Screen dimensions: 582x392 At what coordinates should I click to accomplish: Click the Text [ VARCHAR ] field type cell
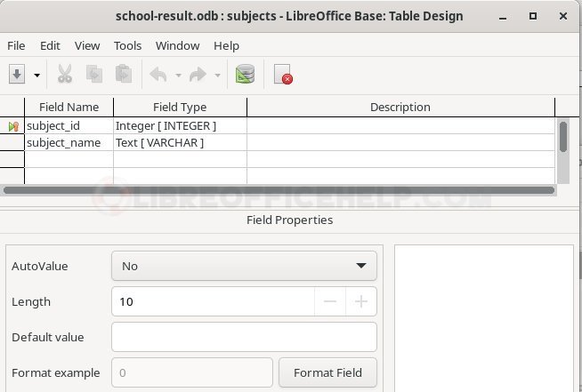[x=180, y=143]
